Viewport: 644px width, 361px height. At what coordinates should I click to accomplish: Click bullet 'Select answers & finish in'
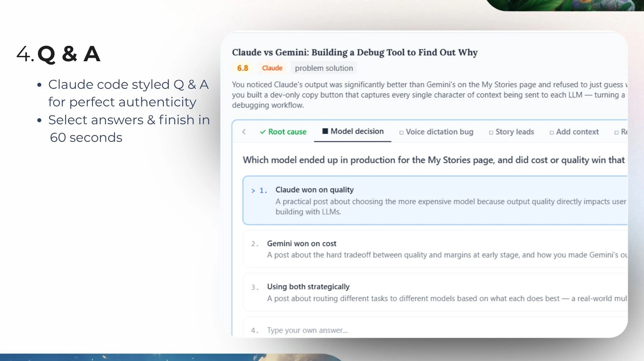[129, 120]
